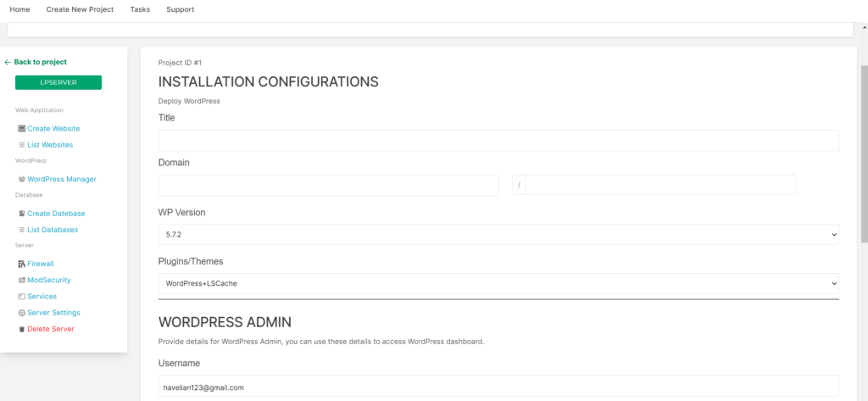
Task: Go to the Tasks menu item
Action: 140,9
